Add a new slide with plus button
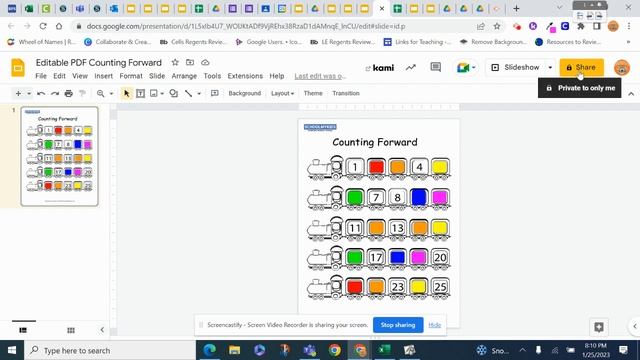 point(18,93)
